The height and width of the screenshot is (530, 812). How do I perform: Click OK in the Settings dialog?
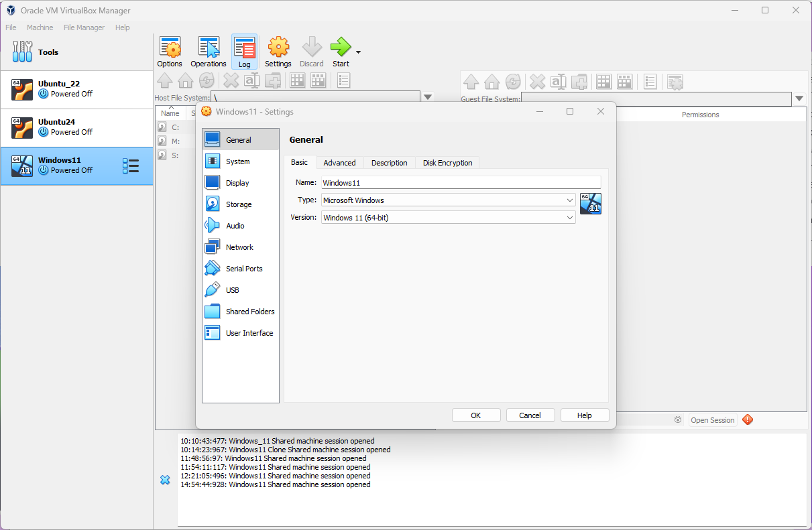coord(476,415)
